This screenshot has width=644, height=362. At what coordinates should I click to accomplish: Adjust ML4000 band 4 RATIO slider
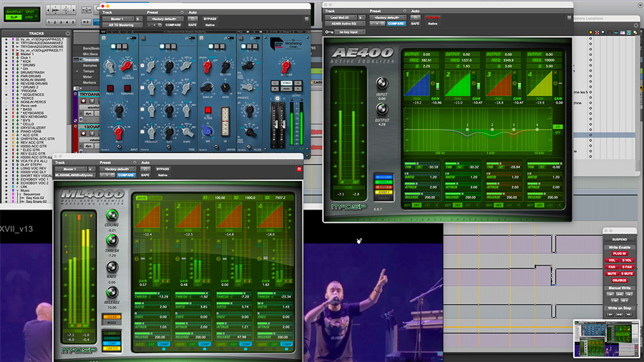coord(274,303)
